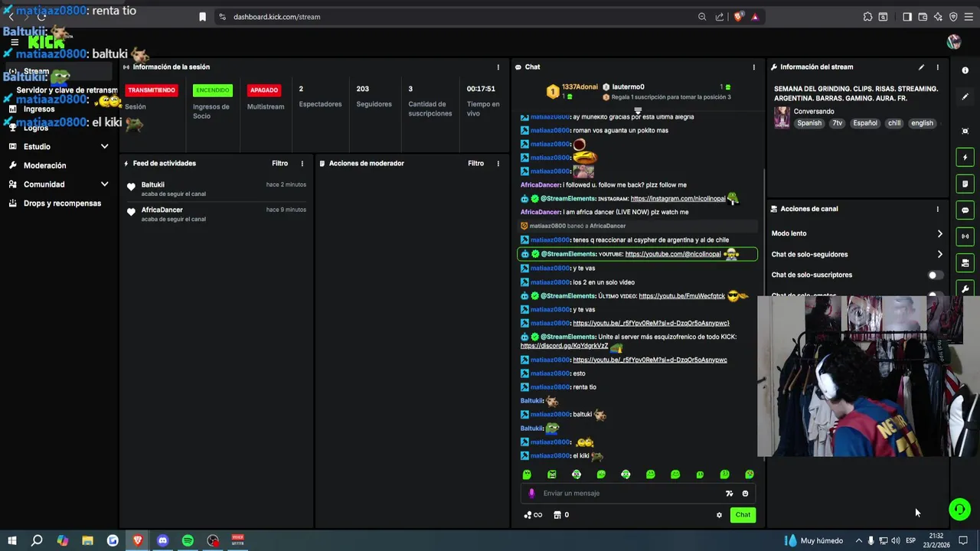The width and height of the screenshot is (980, 551).
Task: Click Baltukii in the activity feed
Action: pyautogui.click(x=152, y=184)
